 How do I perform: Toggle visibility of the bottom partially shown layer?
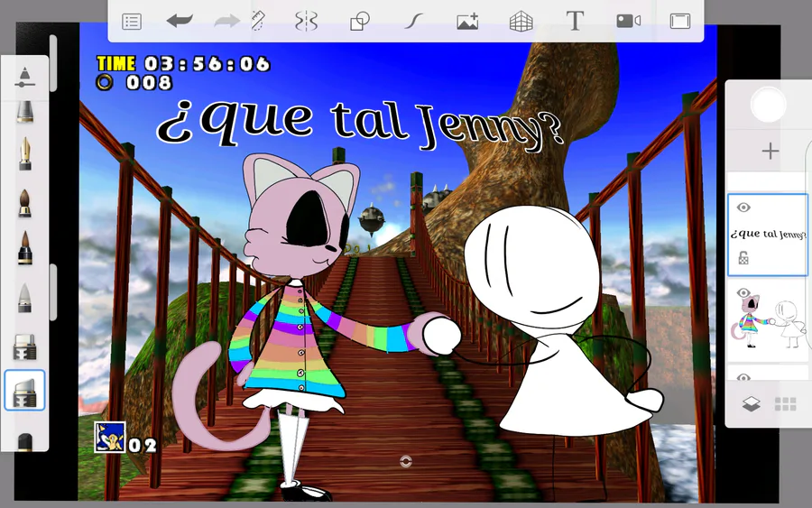pos(743,377)
